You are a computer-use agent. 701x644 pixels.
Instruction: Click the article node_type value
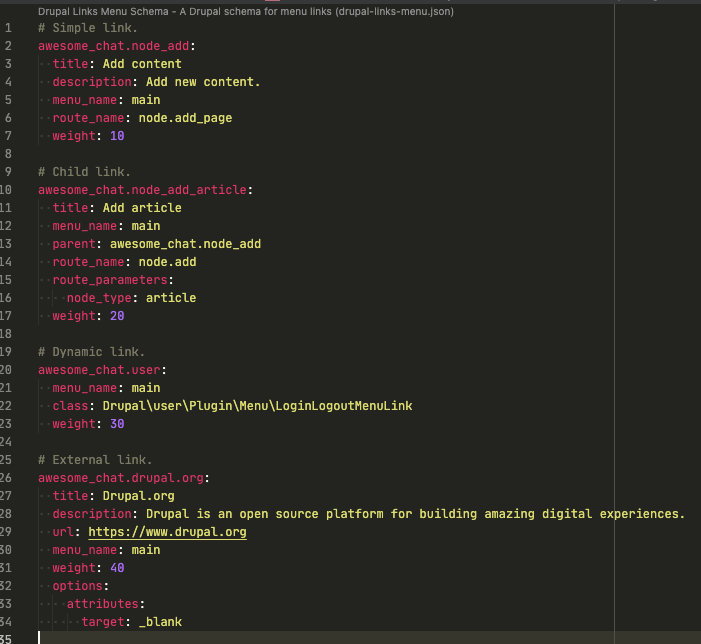pyautogui.click(x=171, y=298)
